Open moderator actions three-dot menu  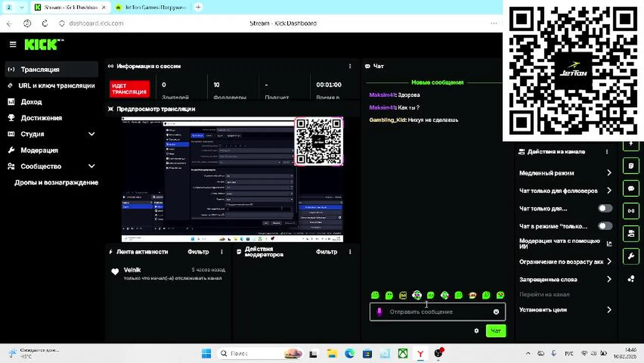click(x=350, y=252)
